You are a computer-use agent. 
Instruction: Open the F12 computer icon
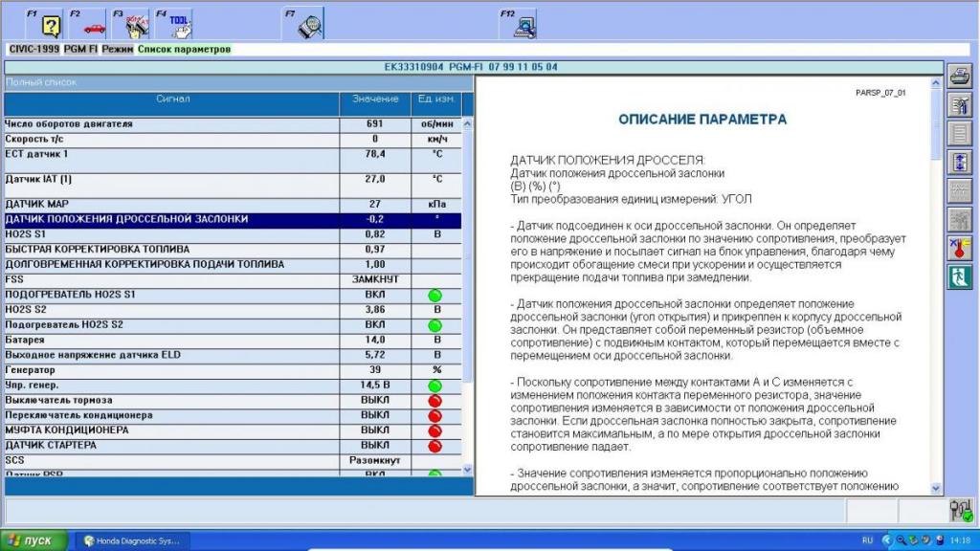click(x=519, y=24)
